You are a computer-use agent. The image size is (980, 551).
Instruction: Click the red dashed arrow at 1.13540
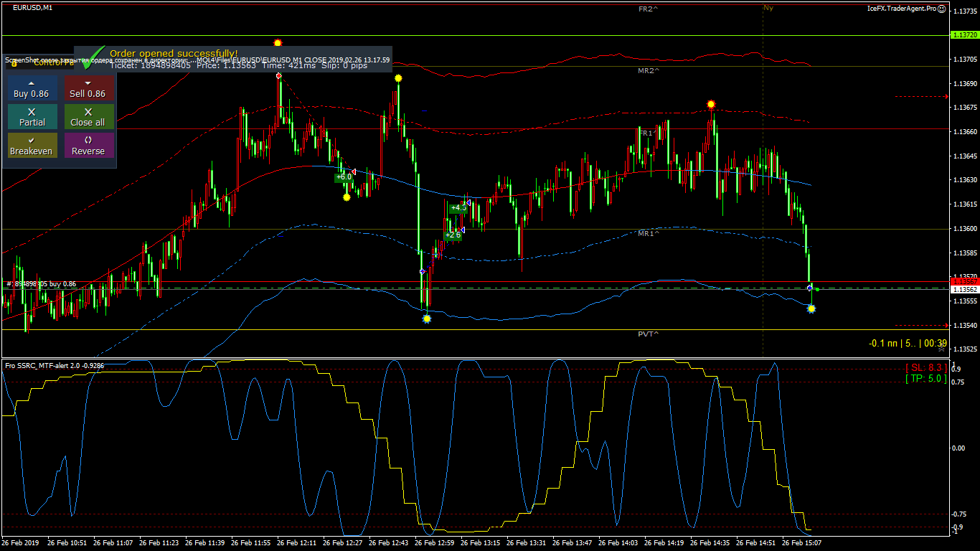pos(922,325)
